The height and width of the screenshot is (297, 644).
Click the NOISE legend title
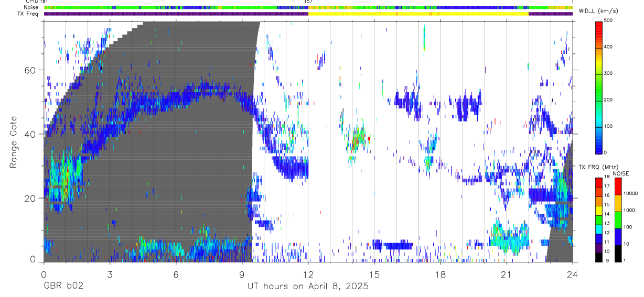(621, 173)
